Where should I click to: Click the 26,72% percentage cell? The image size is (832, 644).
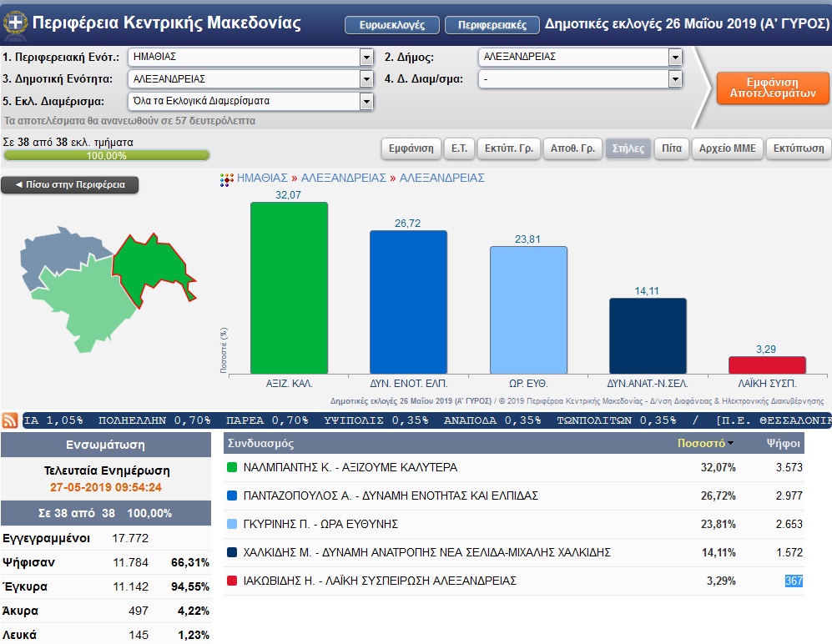click(x=718, y=496)
